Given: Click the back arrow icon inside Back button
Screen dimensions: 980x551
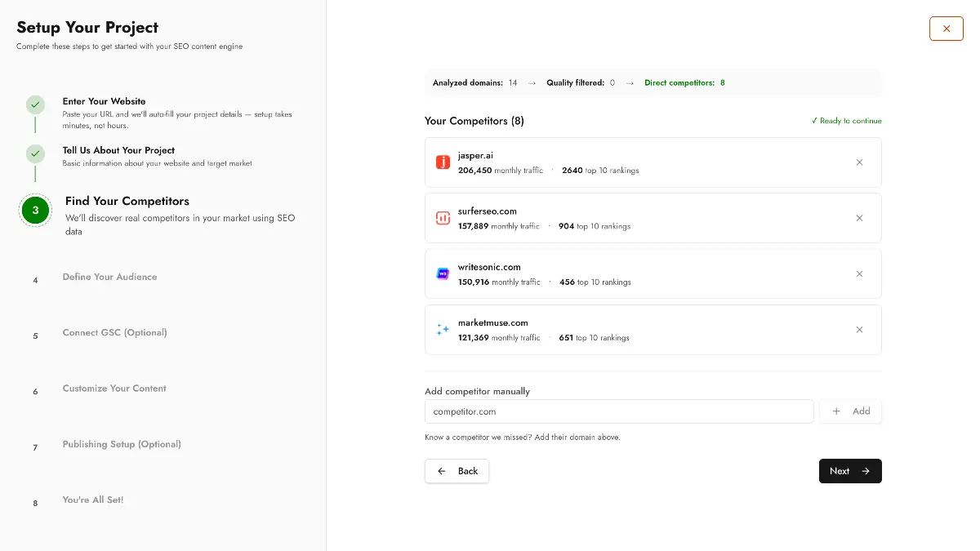Looking at the screenshot, I should pyautogui.click(x=443, y=471).
